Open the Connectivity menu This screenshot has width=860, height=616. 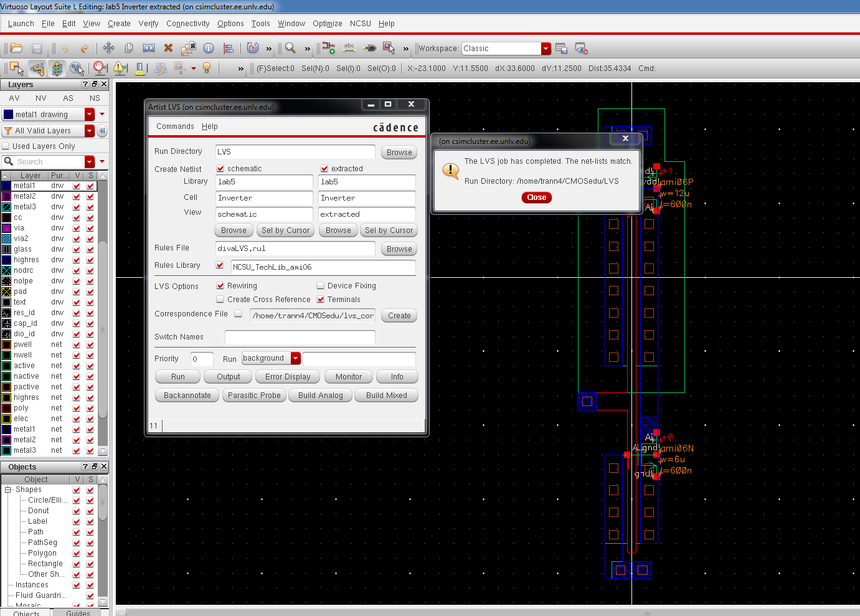coord(188,24)
